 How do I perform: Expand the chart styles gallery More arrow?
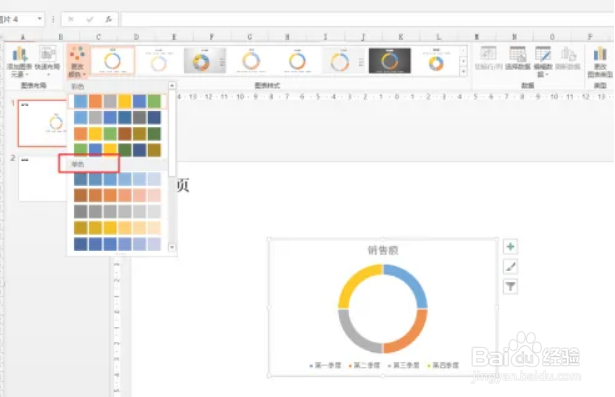pos(464,72)
